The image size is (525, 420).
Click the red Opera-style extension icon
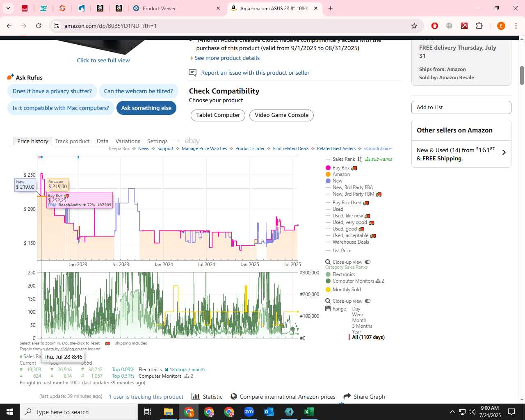[435, 26]
